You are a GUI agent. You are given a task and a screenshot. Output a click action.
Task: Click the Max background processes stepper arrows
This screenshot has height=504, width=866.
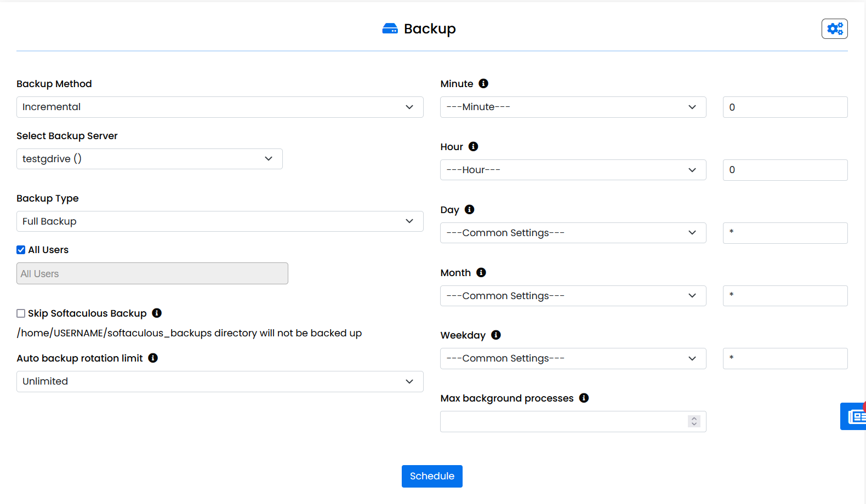(x=694, y=421)
